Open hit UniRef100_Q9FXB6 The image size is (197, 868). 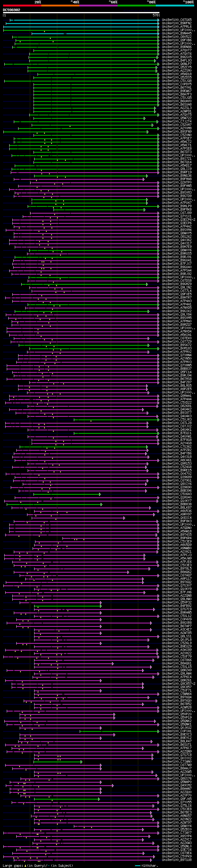[177, 40]
